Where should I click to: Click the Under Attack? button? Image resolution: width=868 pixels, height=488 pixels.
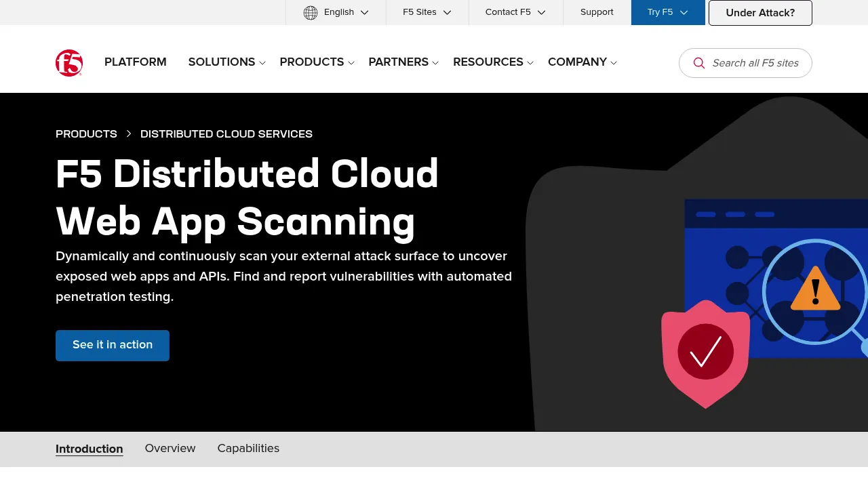tap(760, 13)
